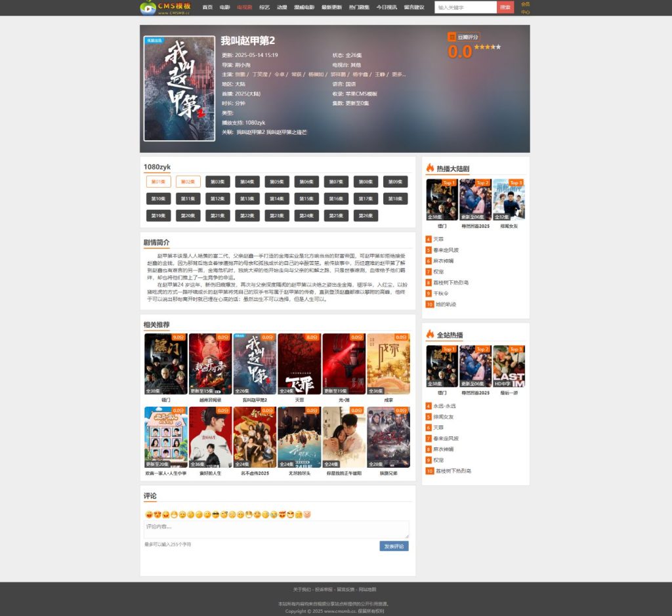Submit with the 发表评论 button
The height and width of the screenshot is (616, 672).
[x=394, y=546]
